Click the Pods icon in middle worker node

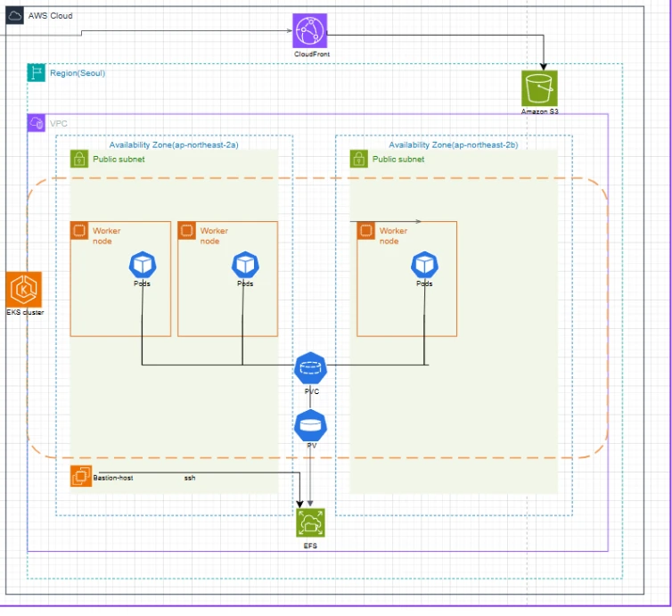pyautogui.click(x=244, y=264)
